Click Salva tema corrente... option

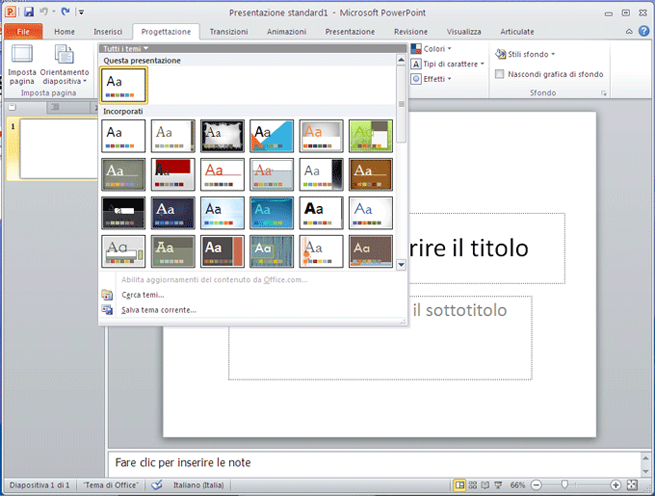158,310
